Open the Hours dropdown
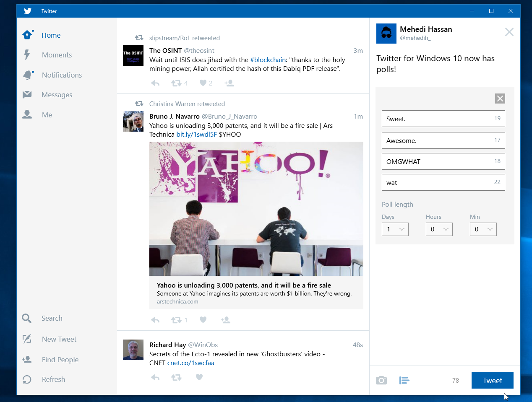532x402 pixels. [439, 229]
